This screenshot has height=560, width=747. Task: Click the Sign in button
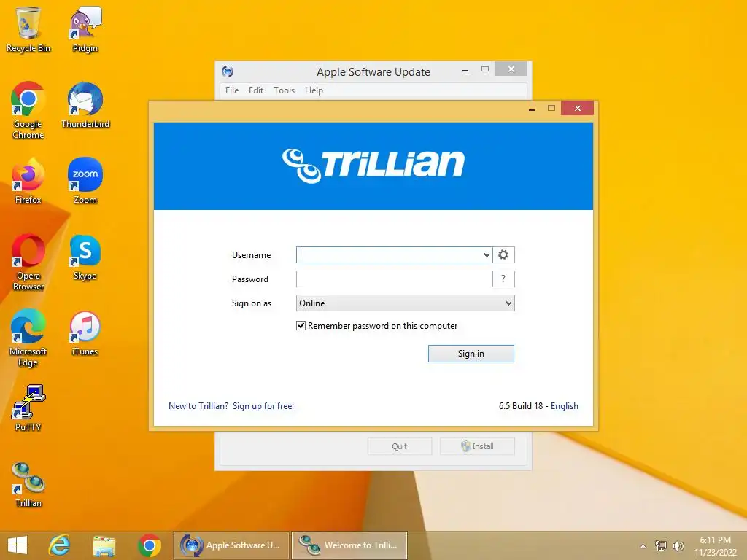click(471, 354)
